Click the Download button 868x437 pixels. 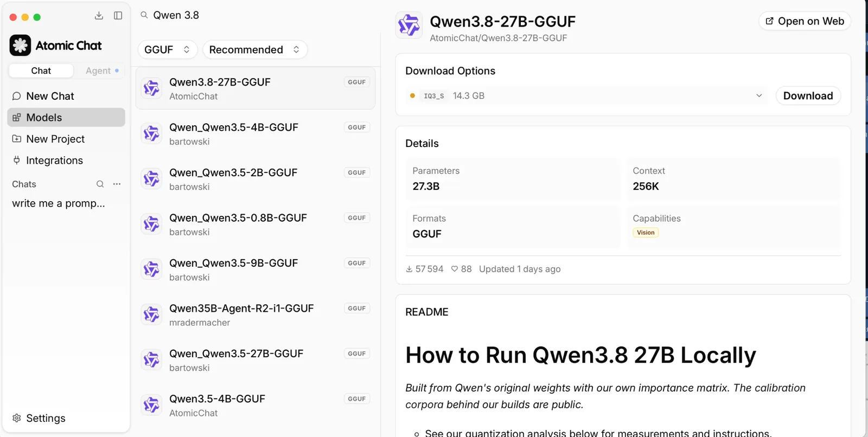coord(808,96)
